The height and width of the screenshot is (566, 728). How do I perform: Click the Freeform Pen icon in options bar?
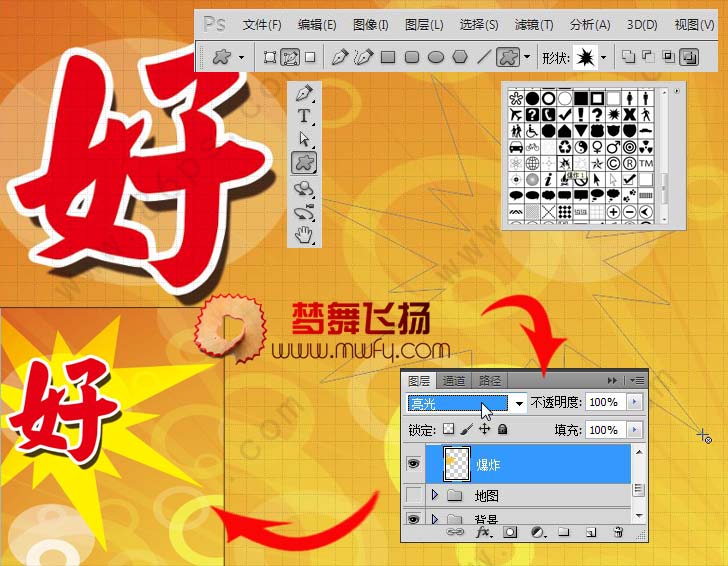(363, 57)
